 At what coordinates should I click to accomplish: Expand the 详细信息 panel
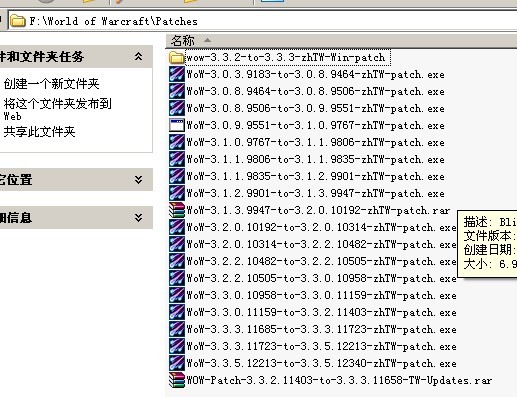pyautogui.click(x=138, y=218)
